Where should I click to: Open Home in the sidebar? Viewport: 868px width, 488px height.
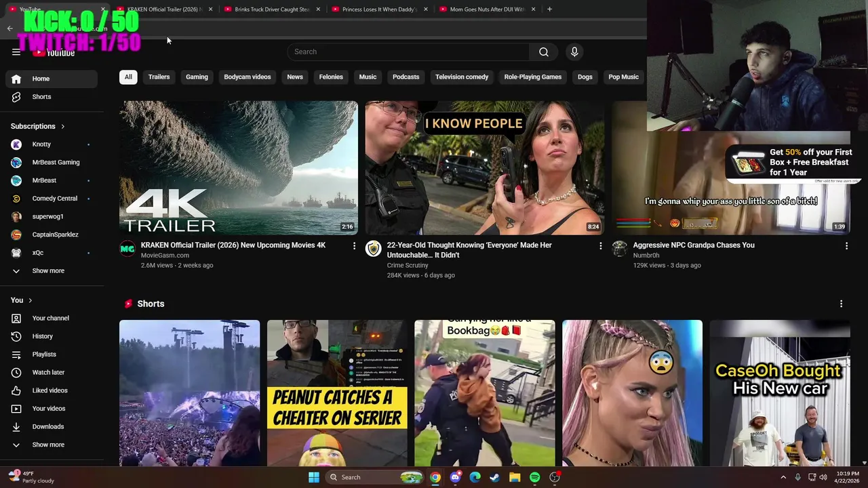coord(52,79)
